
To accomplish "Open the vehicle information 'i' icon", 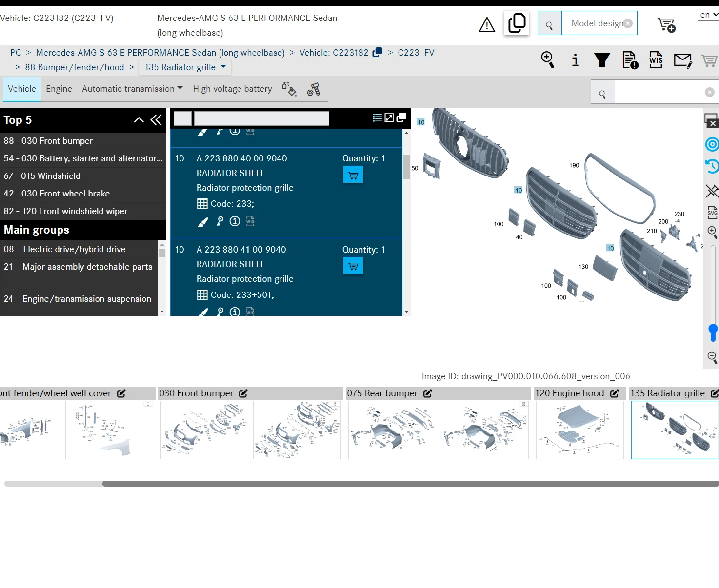I will (575, 60).
